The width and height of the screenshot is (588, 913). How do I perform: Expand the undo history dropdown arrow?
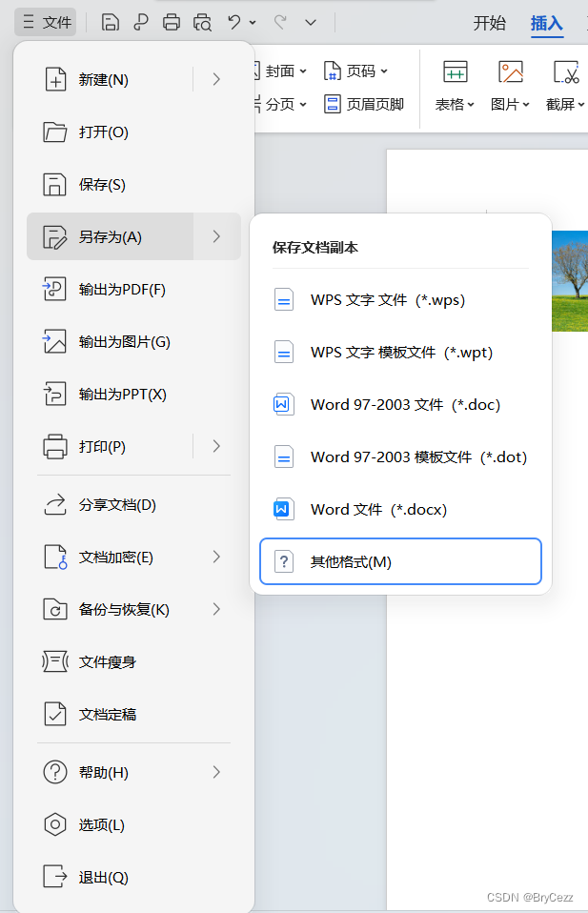[x=253, y=22]
